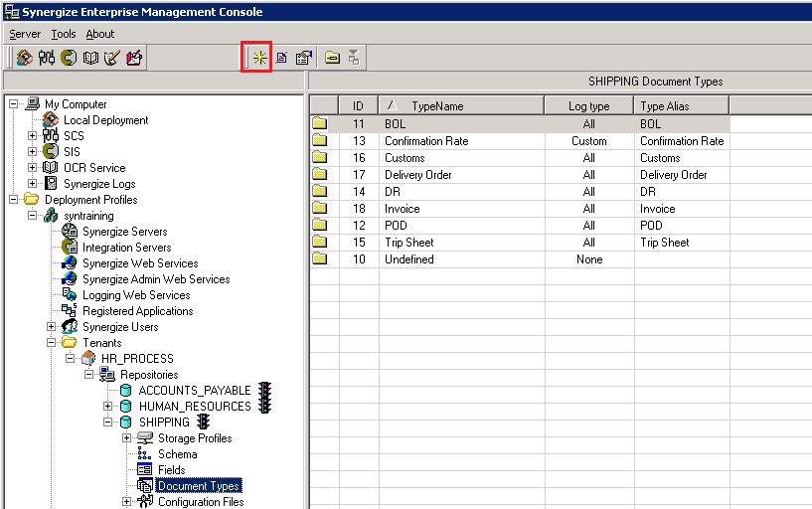Click the folder icon in the Undefined row
The height and width of the screenshot is (509, 812).
320,258
